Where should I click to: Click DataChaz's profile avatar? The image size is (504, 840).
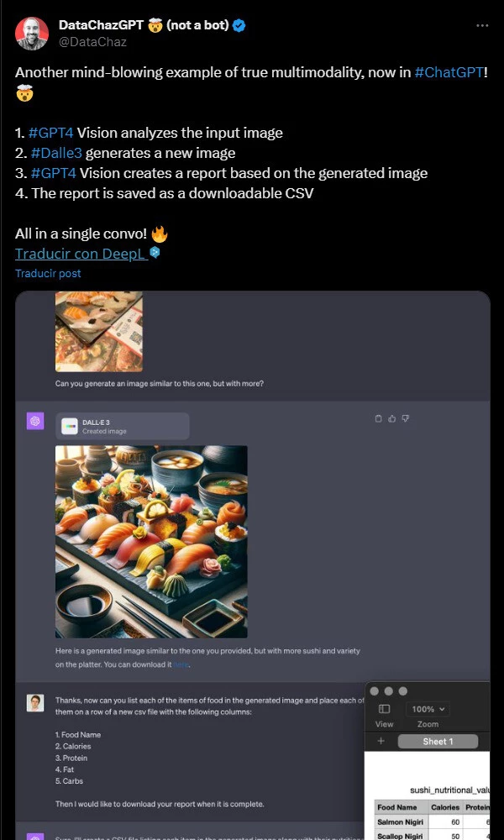[x=32, y=33]
